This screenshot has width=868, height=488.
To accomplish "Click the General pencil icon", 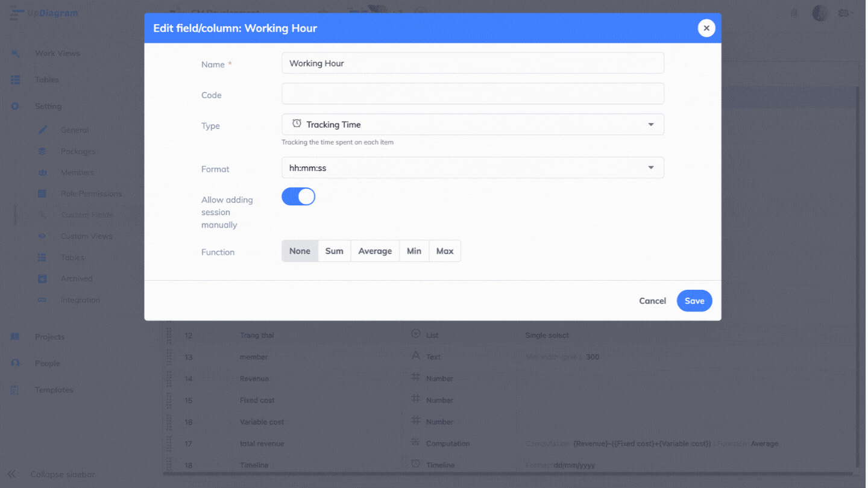I will (42, 130).
